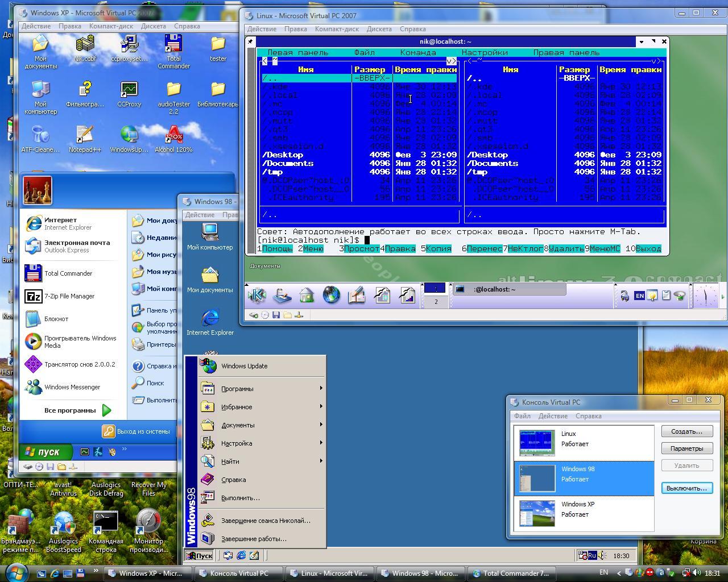Open Auslogics BoostSpeed shortcut on host desktop
Viewport: 728px width, 582px height.
point(63,531)
